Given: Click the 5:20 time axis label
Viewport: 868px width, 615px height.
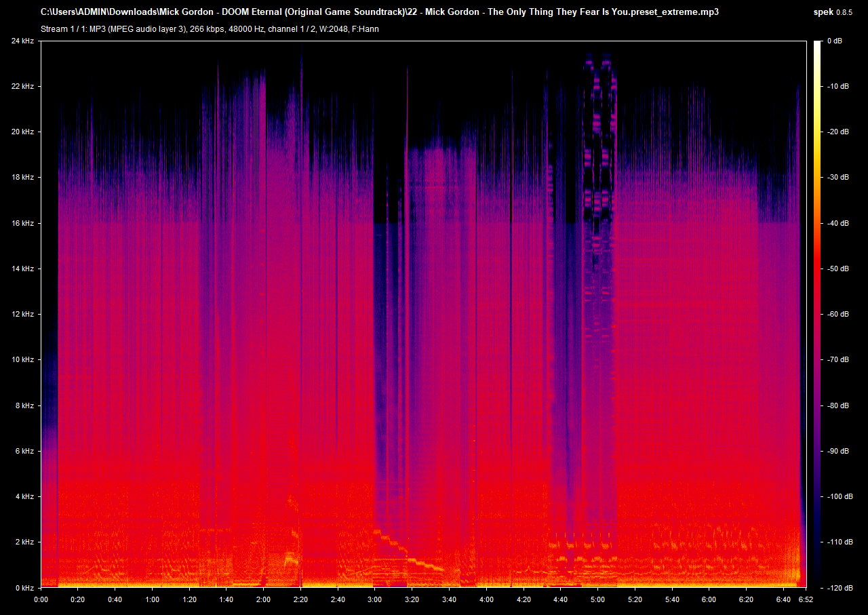Looking at the screenshot, I should coord(635,600).
